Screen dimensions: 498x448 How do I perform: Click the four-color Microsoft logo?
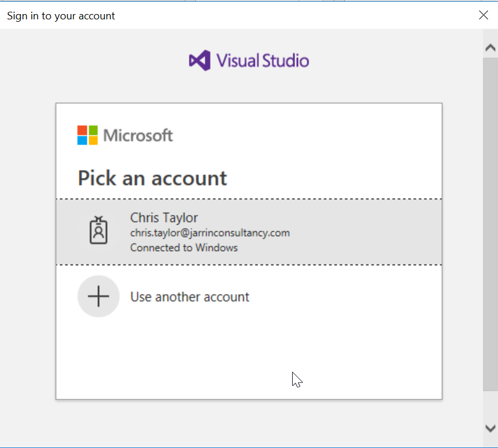tap(87, 135)
